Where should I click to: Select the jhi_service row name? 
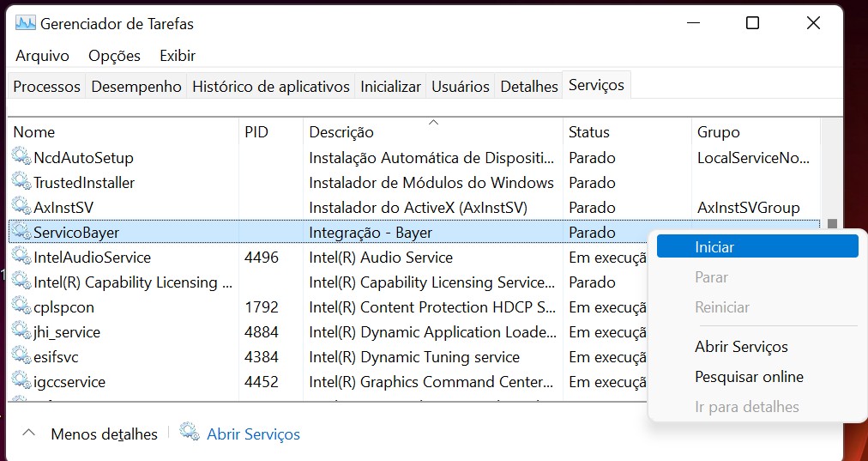coord(67,332)
